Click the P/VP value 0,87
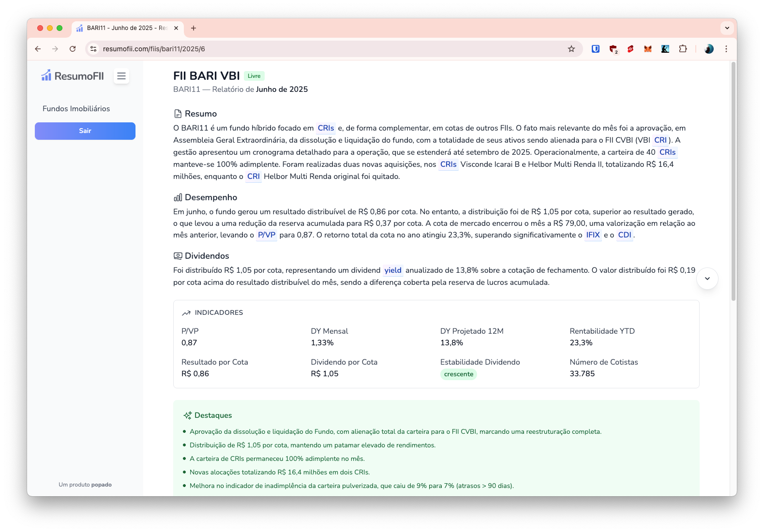The height and width of the screenshot is (532, 764). [189, 343]
